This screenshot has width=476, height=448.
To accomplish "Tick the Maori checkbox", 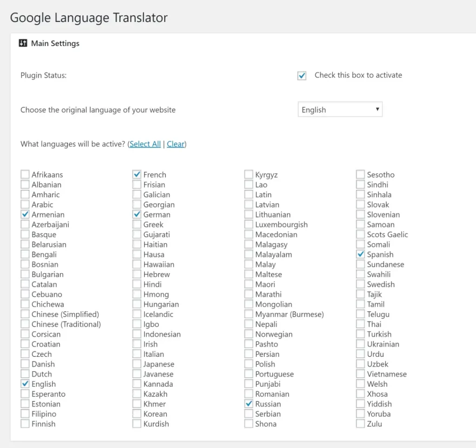I will tap(249, 284).
